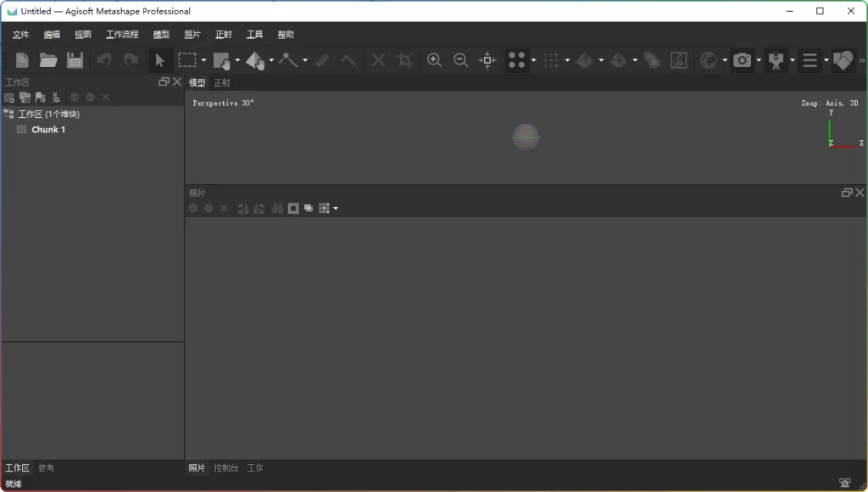
Task: Save the current project
Action: tap(75, 60)
